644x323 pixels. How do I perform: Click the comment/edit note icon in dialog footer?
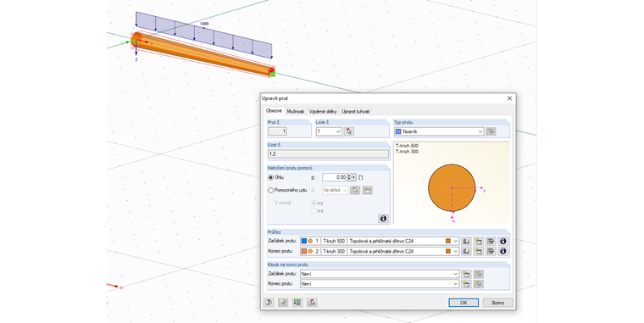[x=283, y=303]
